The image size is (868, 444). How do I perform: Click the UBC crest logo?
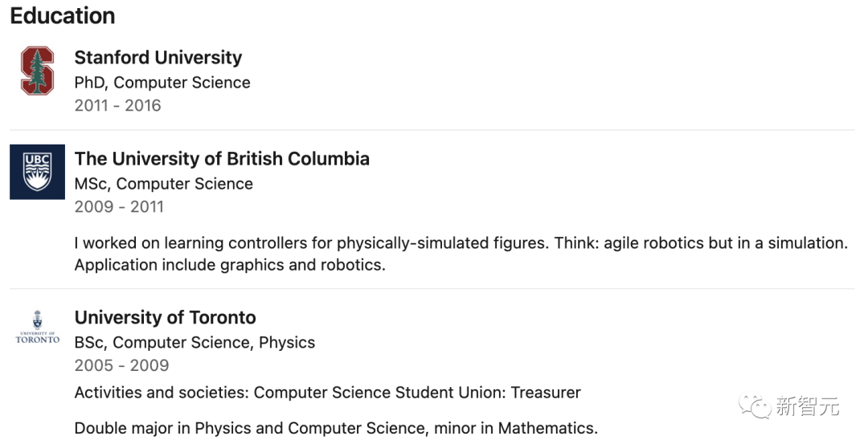37,172
